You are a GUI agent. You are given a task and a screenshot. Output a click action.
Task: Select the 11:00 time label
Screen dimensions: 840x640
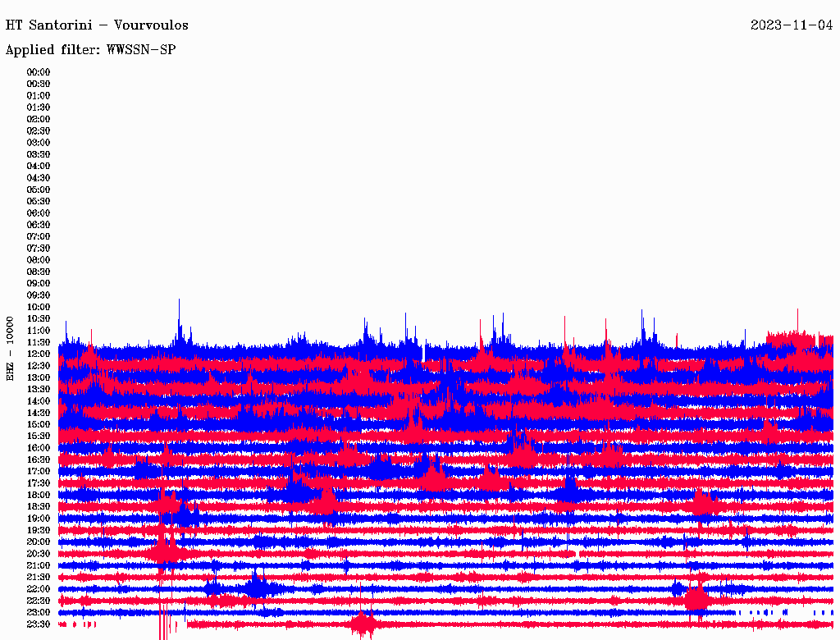[x=39, y=331]
